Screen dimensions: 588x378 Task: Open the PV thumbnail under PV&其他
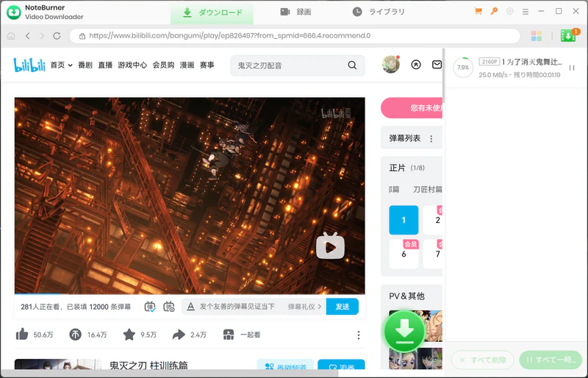point(416,326)
